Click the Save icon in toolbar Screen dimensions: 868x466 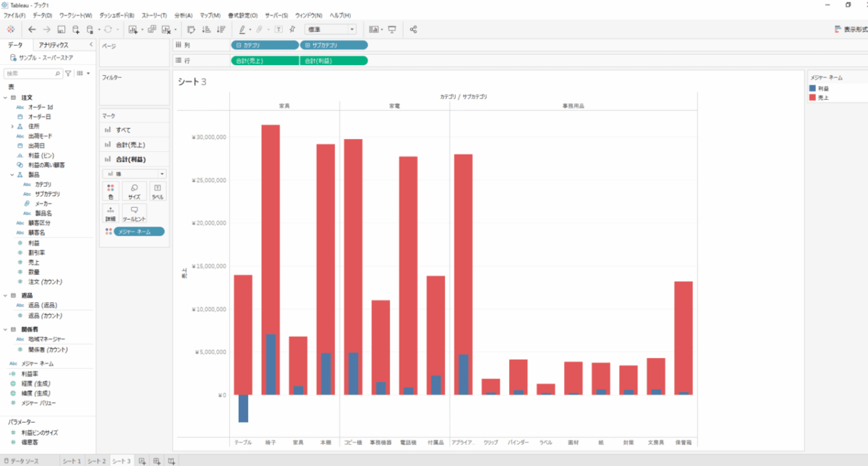61,30
